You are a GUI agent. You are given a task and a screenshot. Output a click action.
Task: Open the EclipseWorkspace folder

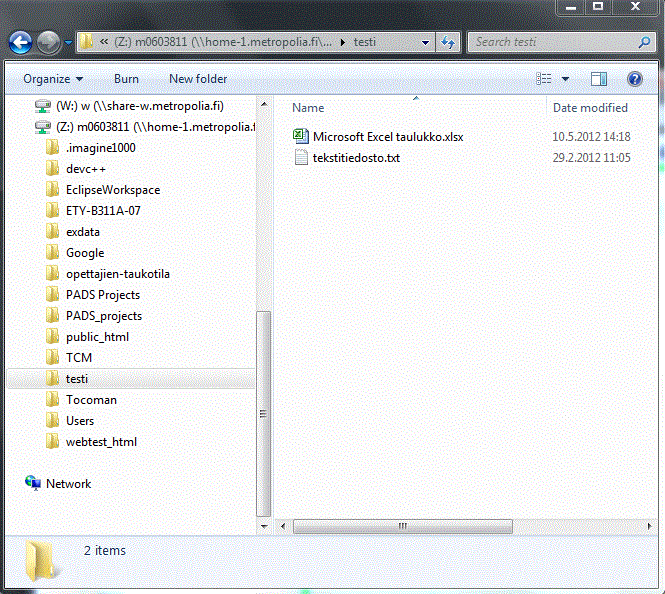(113, 190)
